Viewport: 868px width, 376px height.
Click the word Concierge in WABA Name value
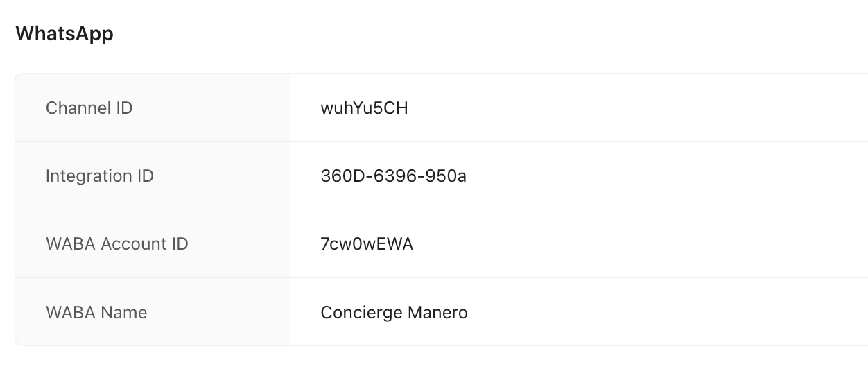(x=361, y=312)
